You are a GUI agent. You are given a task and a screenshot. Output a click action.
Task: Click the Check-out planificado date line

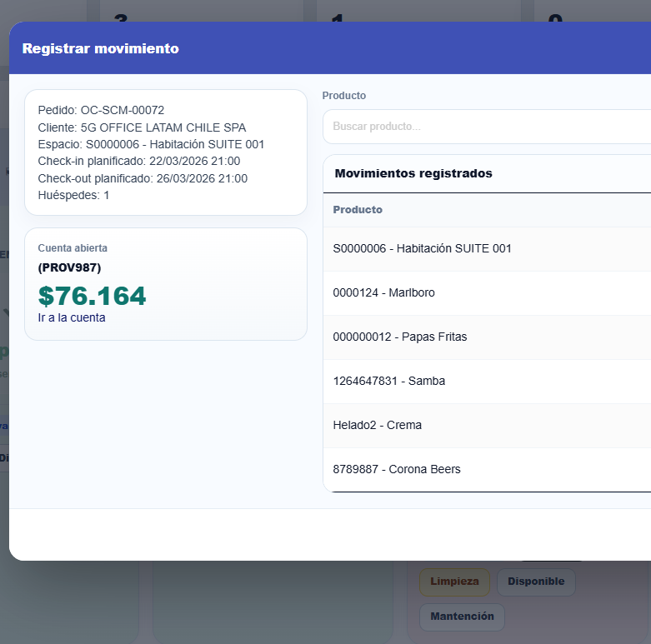tap(143, 178)
